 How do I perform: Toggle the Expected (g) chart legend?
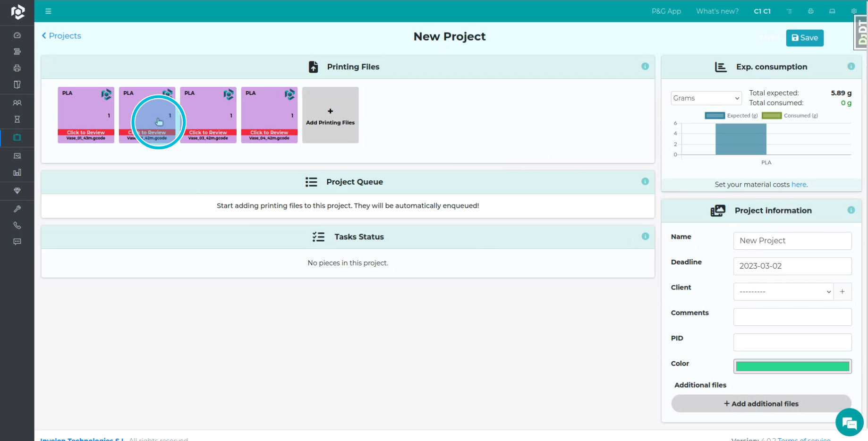click(x=731, y=116)
